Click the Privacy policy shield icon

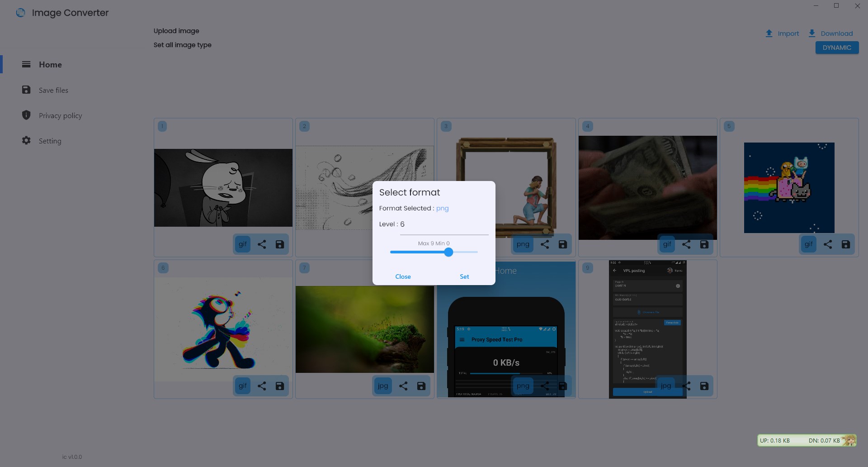tap(26, 115)
